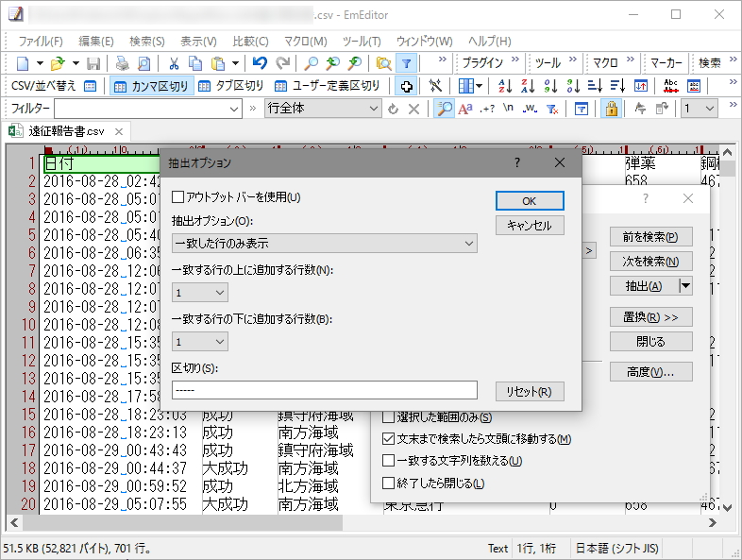Screen dimensions: 742x560
Task: Check 終了したら閉じる option
Action: pyautogui.click(x=388, y=483)
